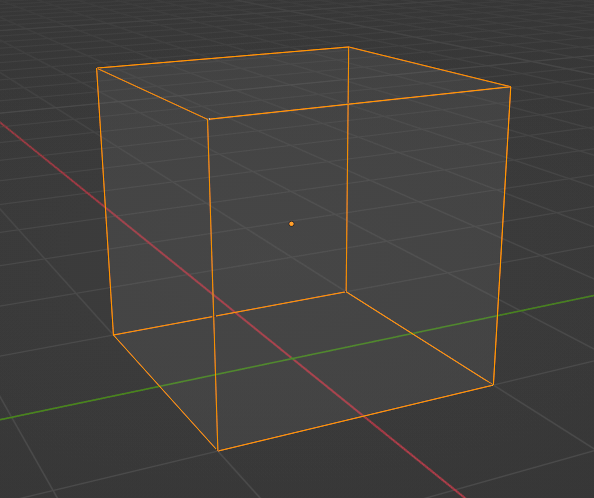Select the farthest top corner vertex
594x498 pixels.
coord(349,47)
